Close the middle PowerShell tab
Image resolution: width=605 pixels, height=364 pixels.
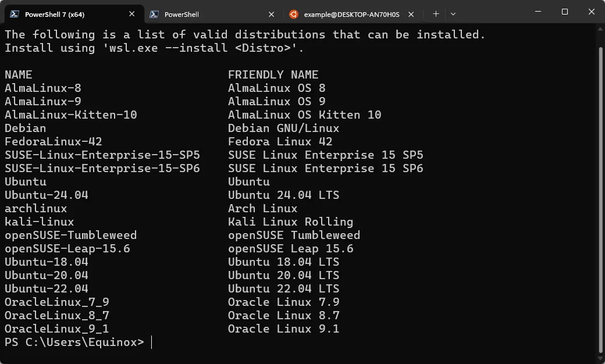pos(271,13)
